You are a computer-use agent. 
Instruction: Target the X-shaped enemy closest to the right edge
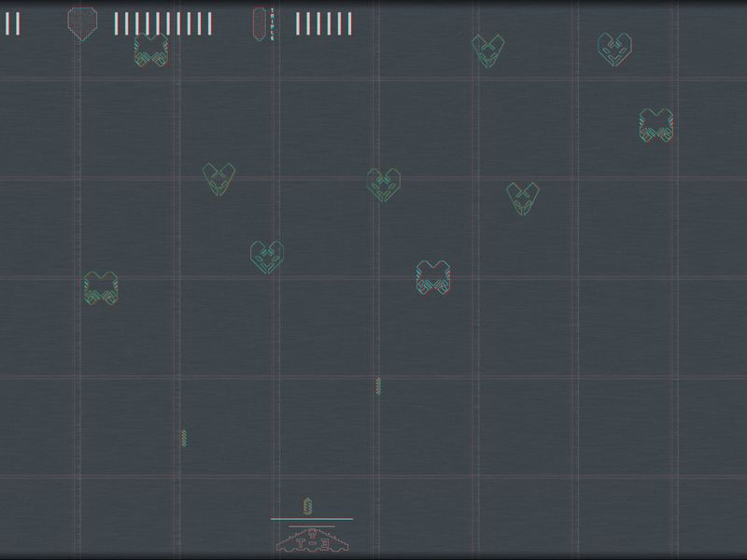(x=656, y=125)
